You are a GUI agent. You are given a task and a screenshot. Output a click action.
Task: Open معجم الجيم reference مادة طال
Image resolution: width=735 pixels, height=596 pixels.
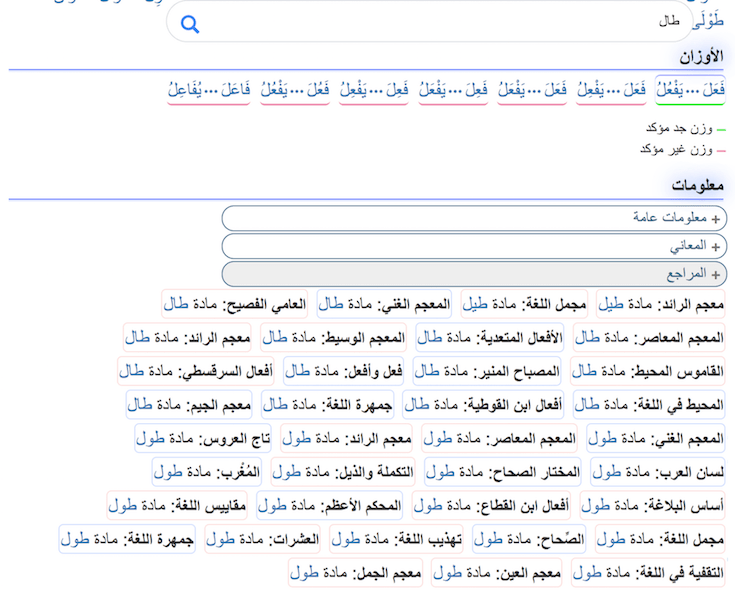(x=189, y=405)
